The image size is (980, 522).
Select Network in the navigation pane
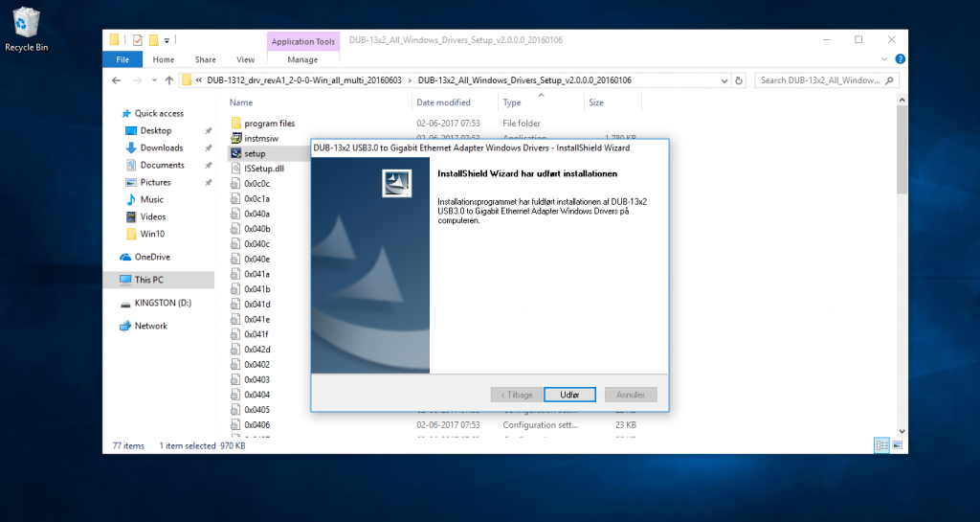point(150,326)
